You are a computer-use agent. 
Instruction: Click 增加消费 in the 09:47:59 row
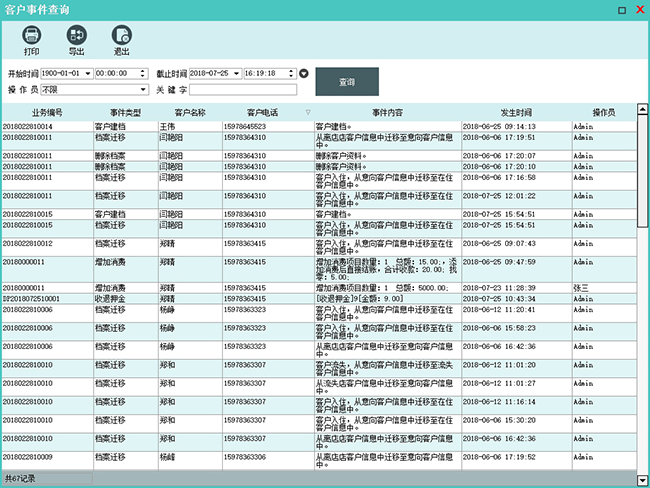(110, 262)
